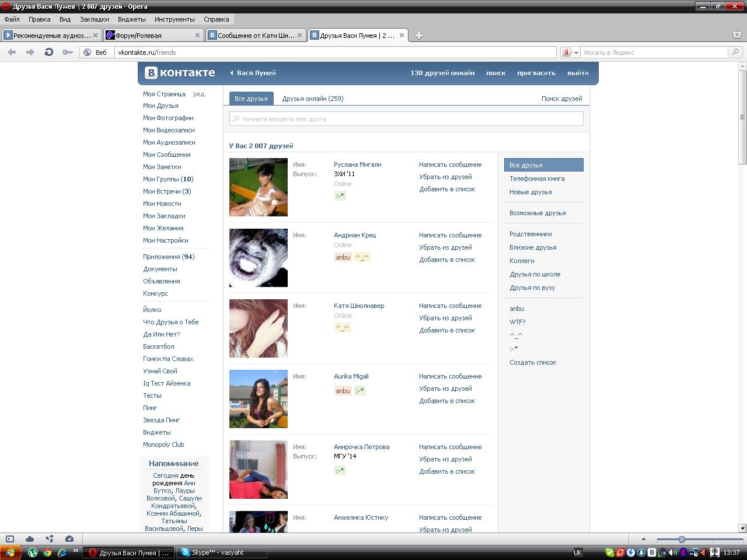This screenshot has width=747, height=560.
Task: Click the friend name search field
Action: (x=406, y=118)
